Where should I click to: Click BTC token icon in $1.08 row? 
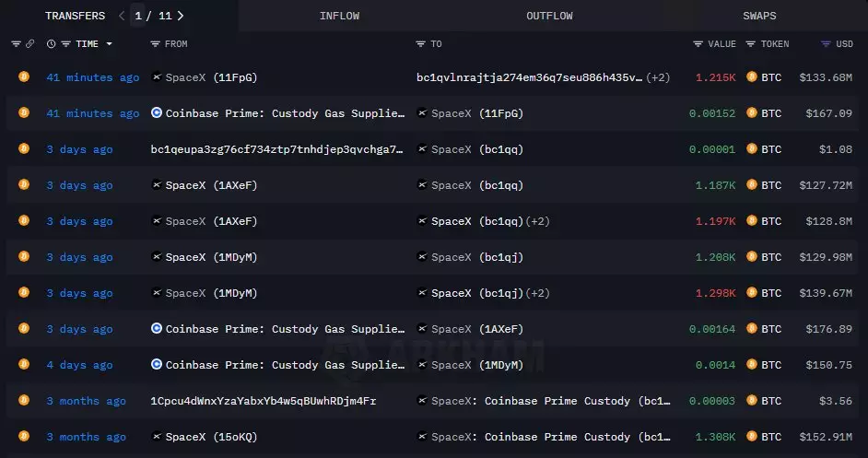tap(752, 149)
